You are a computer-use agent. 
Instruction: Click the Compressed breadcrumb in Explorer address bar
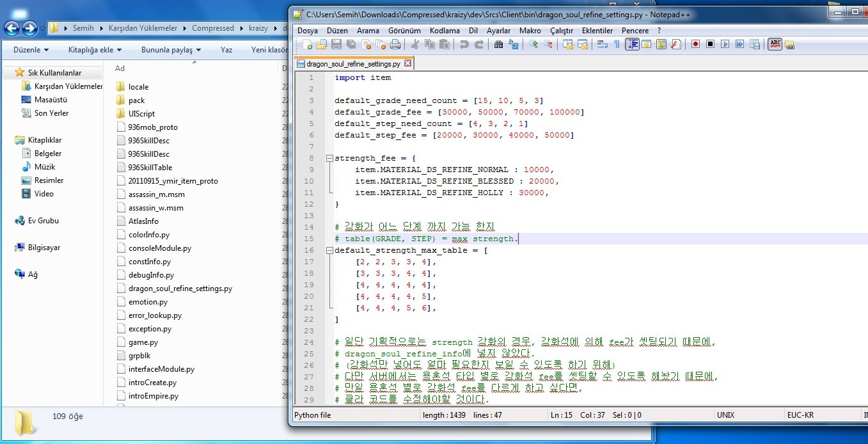click(x=213, y=28)
